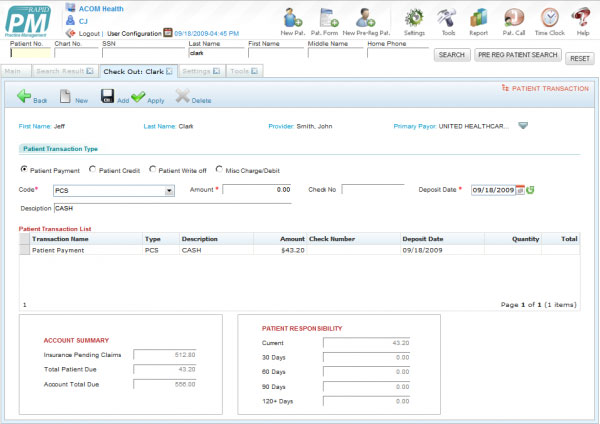This screenshot has width=600, height=424.
Task: Switch to the Main tab
Action: (x=14, y=72)
